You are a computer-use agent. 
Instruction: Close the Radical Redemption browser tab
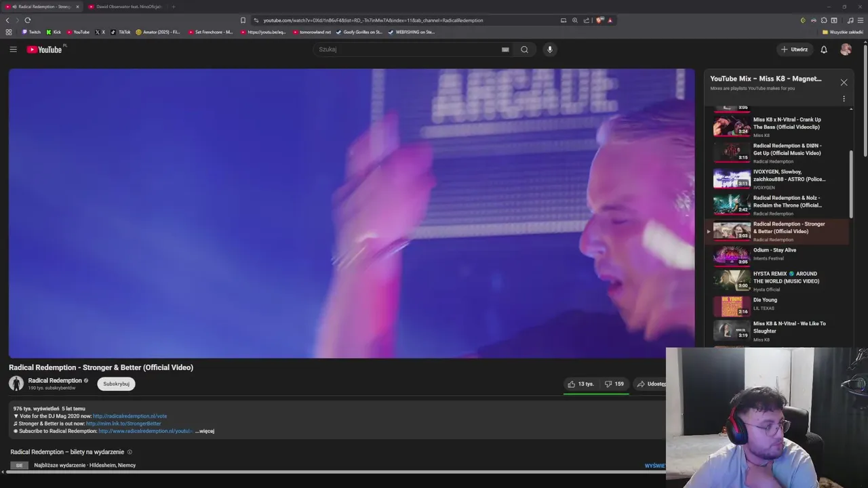77,7
